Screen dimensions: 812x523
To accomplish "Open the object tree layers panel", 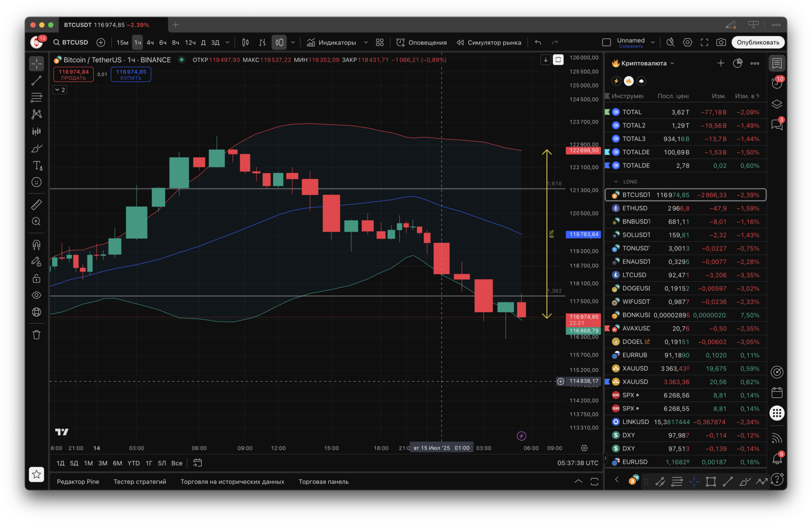I will pos(777,104).
